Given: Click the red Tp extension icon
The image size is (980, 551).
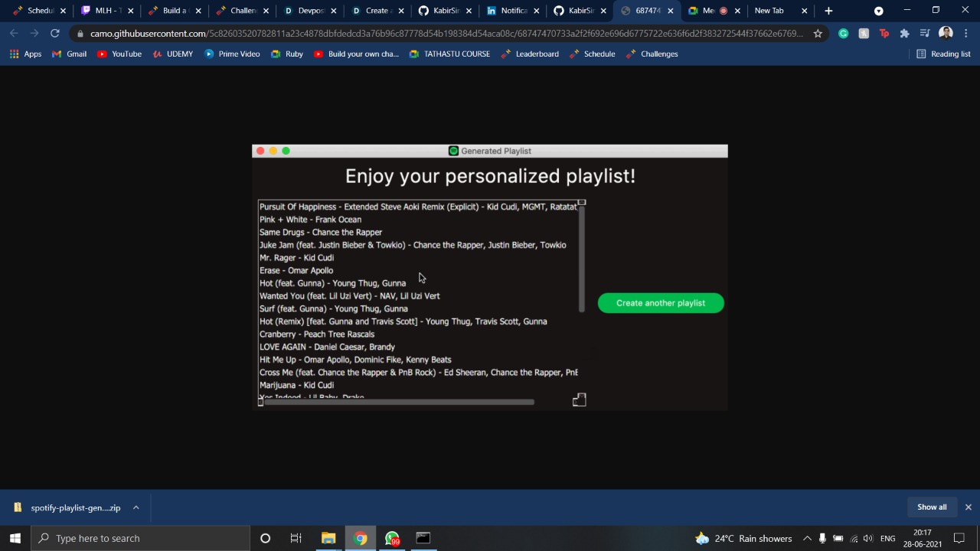Looking at the screenshot, I should [x=884, y=34].
